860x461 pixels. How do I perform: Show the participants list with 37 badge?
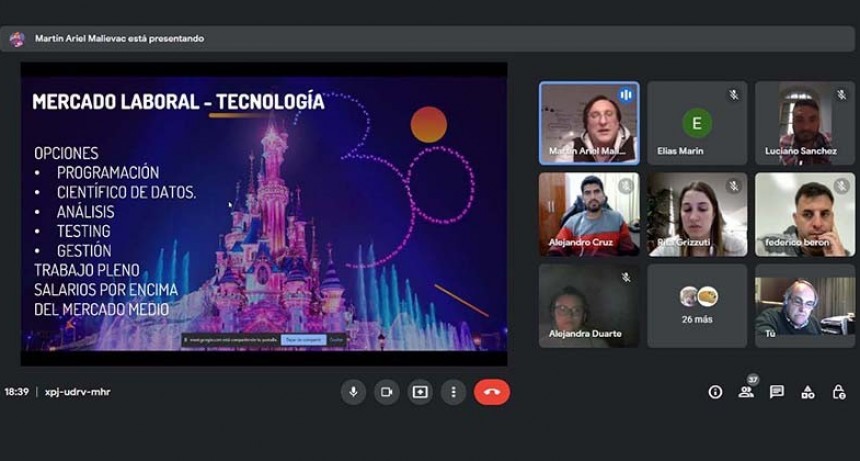[x=746, y=391]
